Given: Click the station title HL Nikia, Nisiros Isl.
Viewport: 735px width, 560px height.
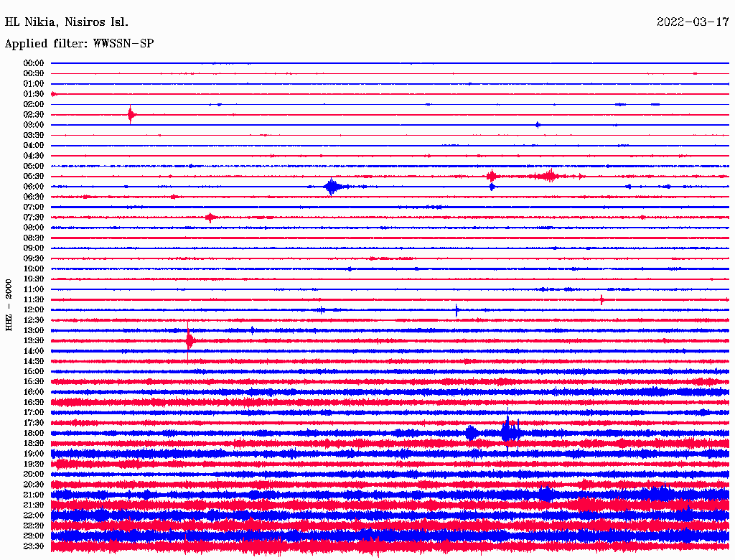Looking at the screenshot, I should [x=67, y=22].
